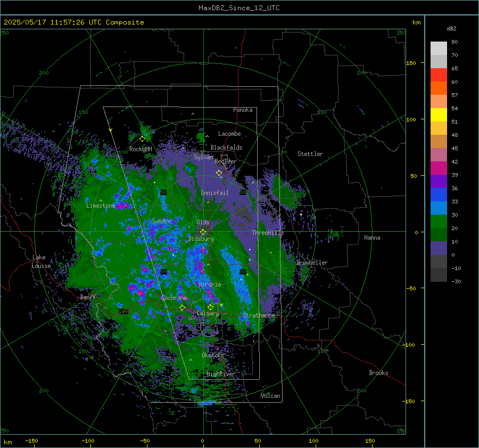Image resolution: width=479 pixels, height=448 pixels.
Task: Click the Banff label
Action: coord(88,297)
